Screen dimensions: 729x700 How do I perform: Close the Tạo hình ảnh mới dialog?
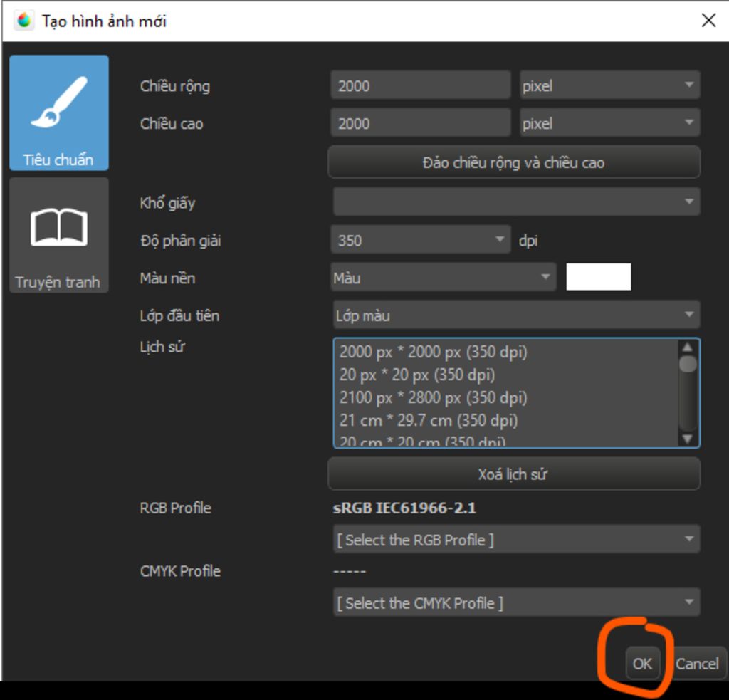click(x=708, y=21)
